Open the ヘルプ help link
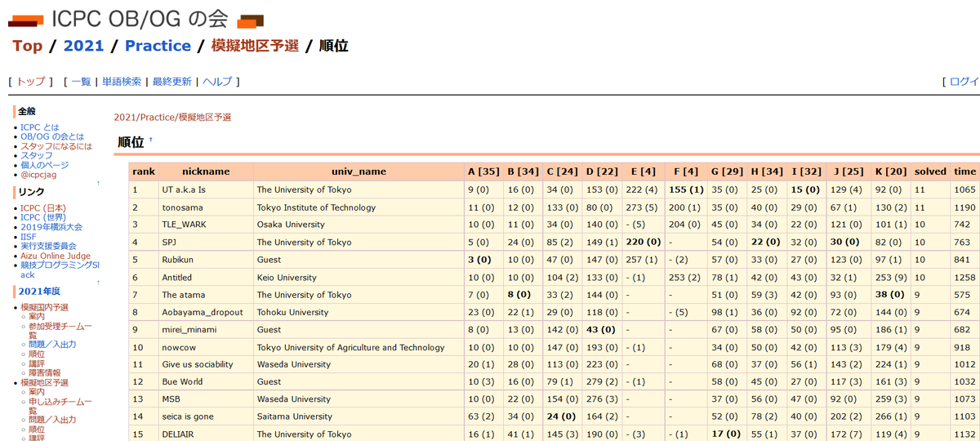Viewport: 980px width, 441px height. coord(217,82)
